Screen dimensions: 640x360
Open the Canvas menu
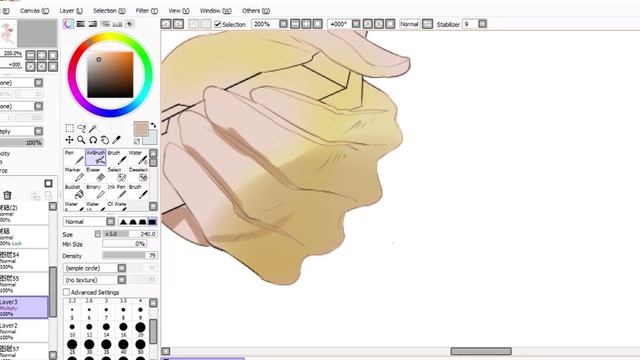click(34, 11)
